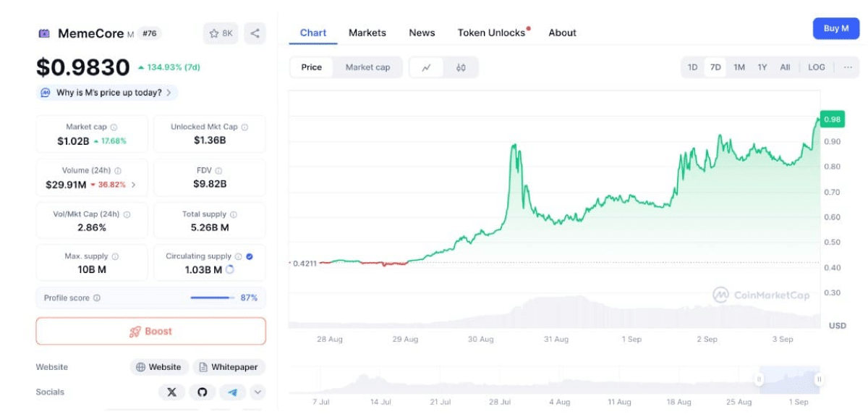Click the 0.4211 starting price label
The height and width of the screenshot is (417, 868).
pyautogui.click(x=305, y=264)
